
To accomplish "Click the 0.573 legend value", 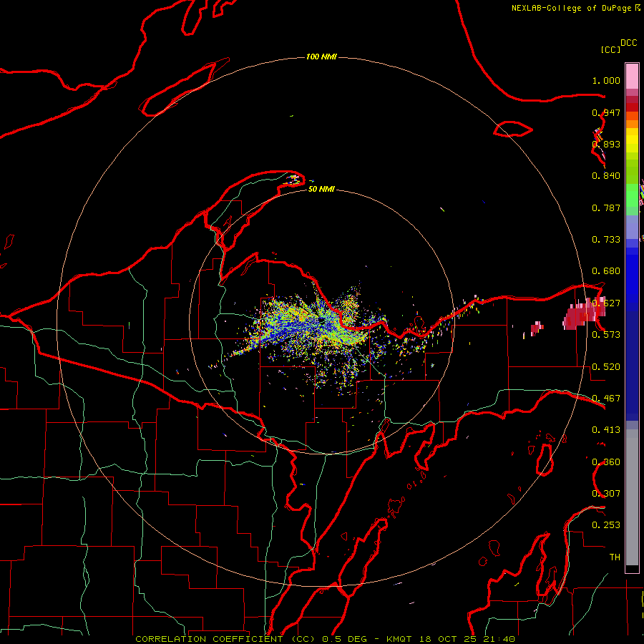I will coord(606,335).
